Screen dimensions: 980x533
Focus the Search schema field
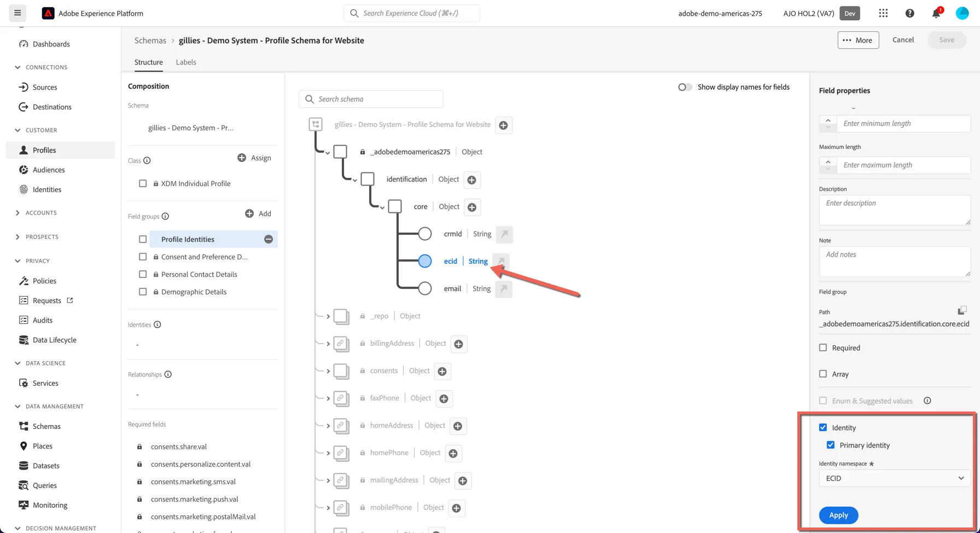point(371,99)
